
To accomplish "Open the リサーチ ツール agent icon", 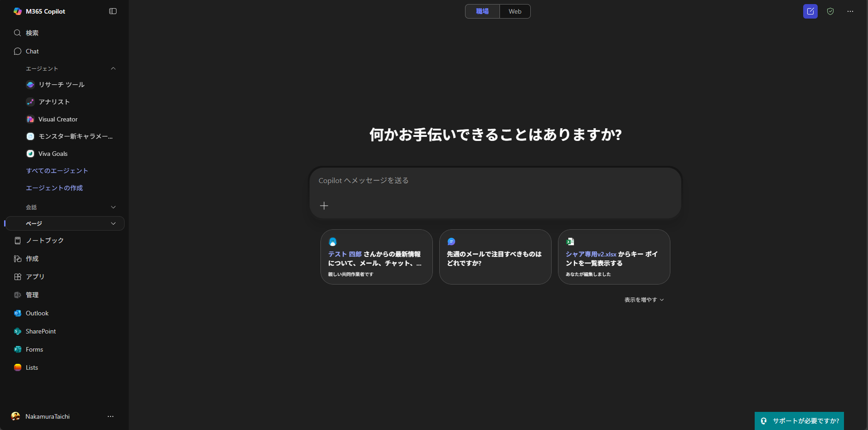I will [x=30, y=85].
